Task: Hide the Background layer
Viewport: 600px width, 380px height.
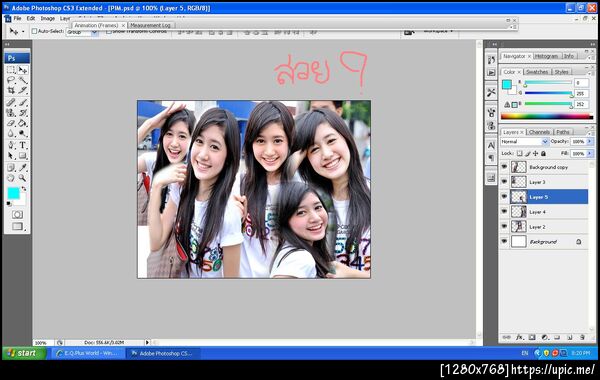Action: (x=504, y=241)
